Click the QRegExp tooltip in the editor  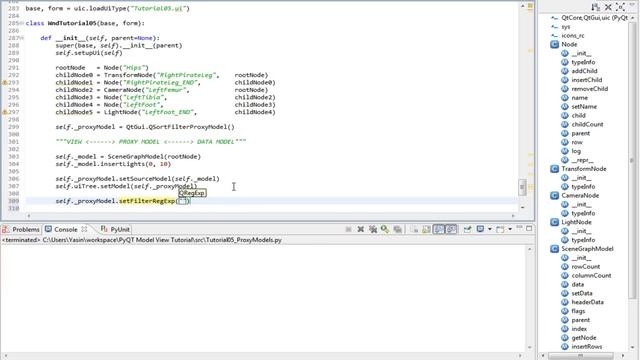point(192,193)
